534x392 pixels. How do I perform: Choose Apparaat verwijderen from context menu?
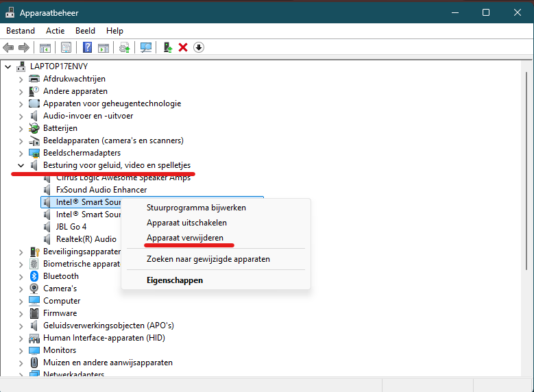190,238
